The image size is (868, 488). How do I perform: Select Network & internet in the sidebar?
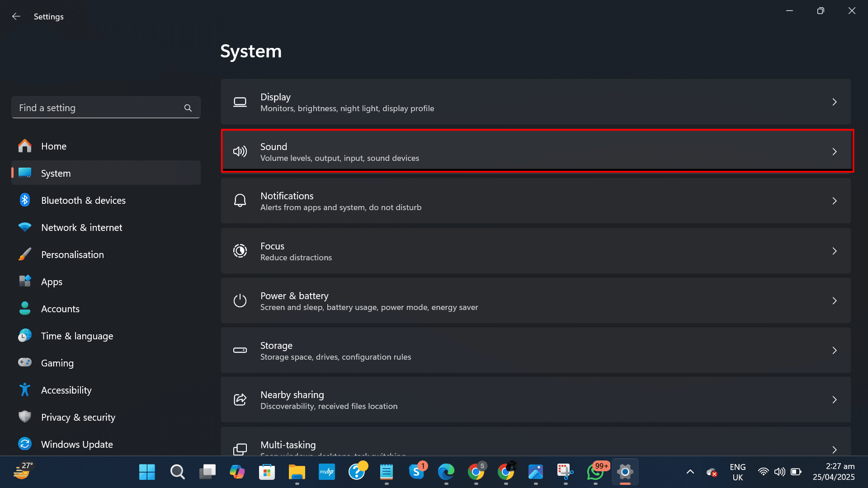tap(81, 227)
